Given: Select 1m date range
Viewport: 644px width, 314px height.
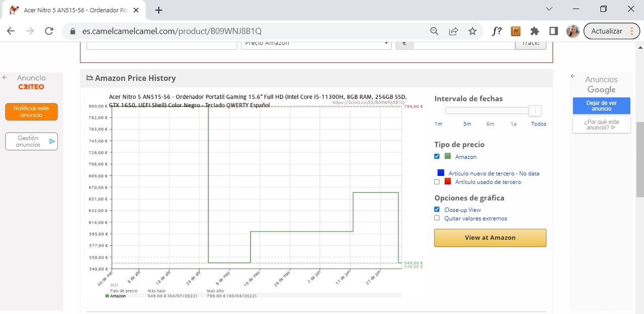Looking at the screenshot, I should pos(438,124).
